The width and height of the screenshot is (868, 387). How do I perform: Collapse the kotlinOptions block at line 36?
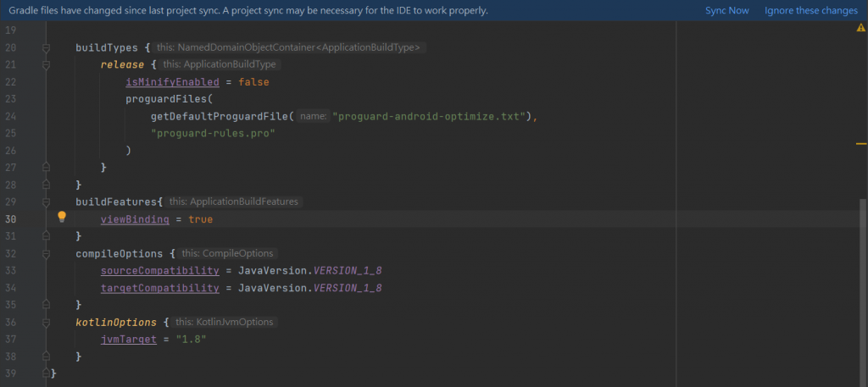(x=46, y=322)
